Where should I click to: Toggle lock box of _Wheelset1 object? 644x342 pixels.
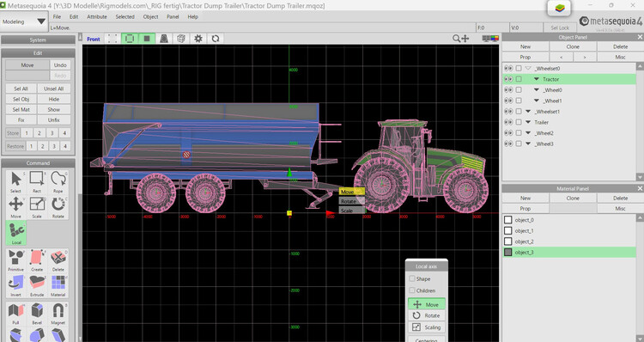coord(519,112)
